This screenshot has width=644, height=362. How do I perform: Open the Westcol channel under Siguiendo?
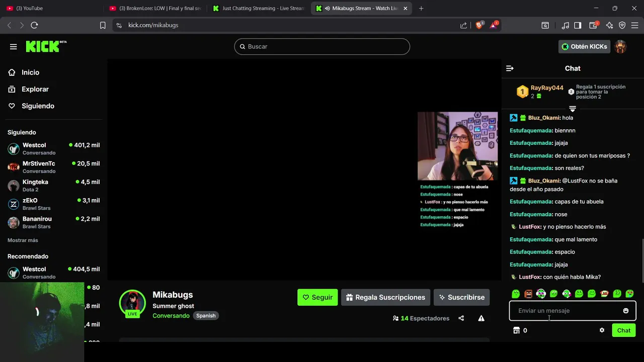[x=54, y=148]
